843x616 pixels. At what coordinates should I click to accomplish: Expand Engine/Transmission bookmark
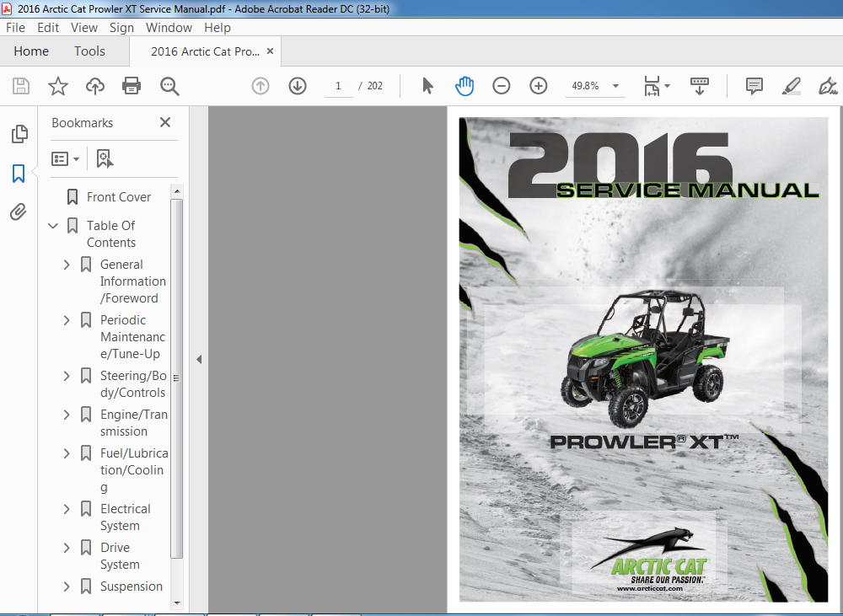(67, 415)
